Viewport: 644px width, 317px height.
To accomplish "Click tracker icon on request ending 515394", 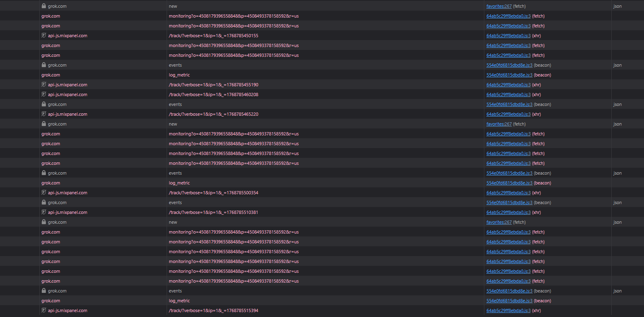I will pos(44,310).
